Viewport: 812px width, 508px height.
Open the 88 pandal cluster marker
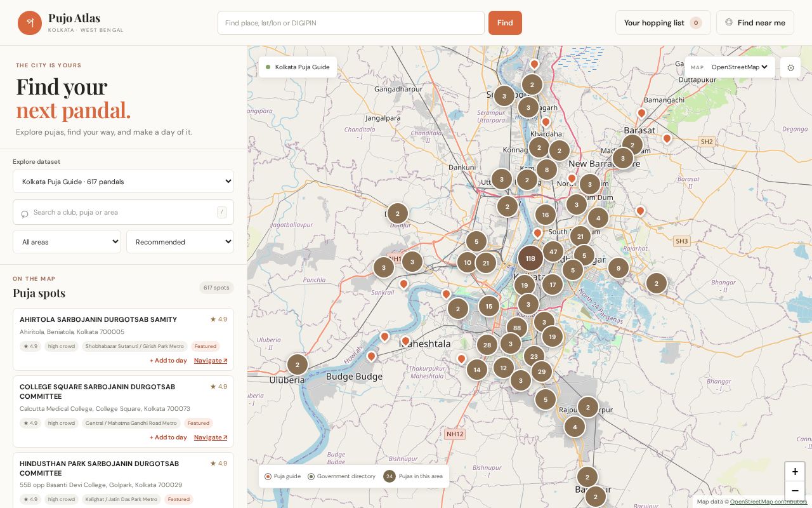click(517, 328)
